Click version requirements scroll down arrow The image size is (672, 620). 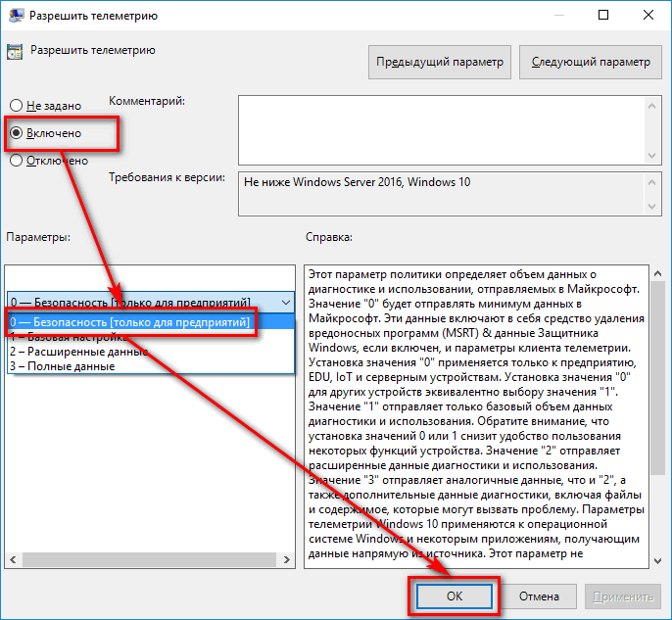coord(651,207)
